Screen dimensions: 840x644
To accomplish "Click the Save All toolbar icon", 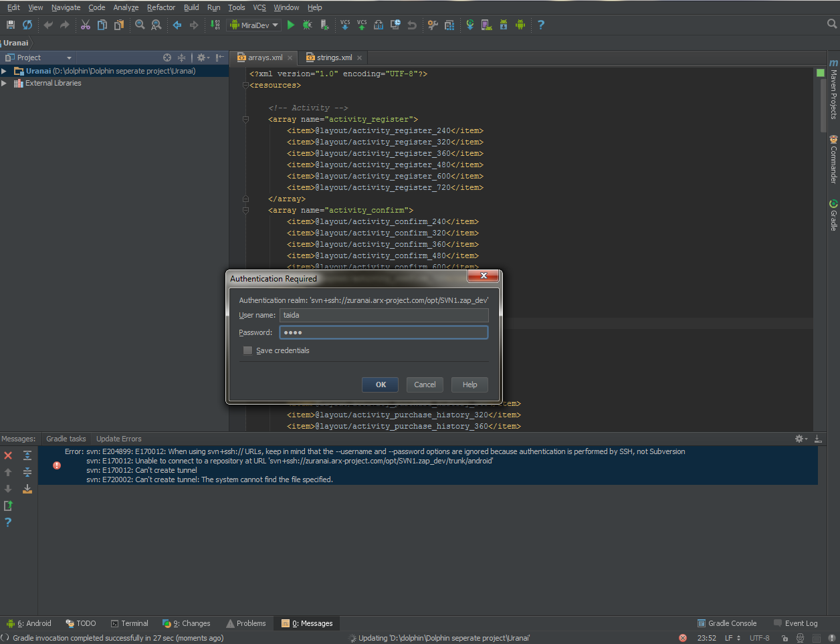I will [10, 25].
